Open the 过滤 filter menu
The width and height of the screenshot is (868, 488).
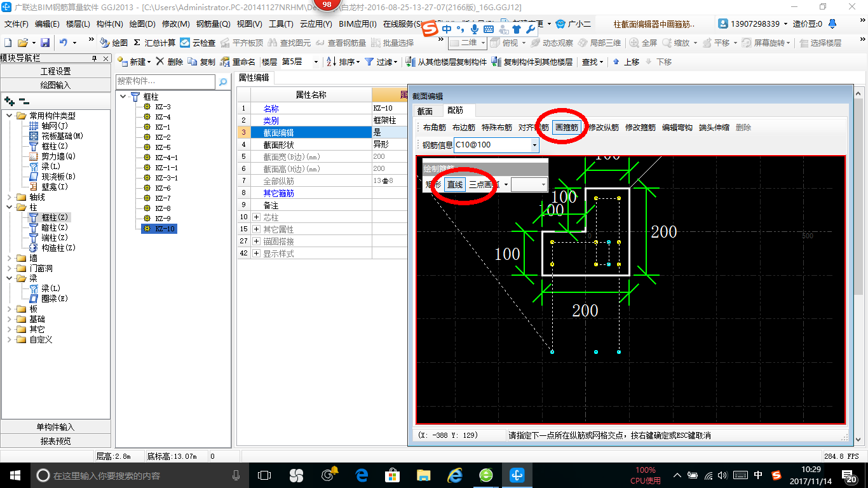point(381,62)
